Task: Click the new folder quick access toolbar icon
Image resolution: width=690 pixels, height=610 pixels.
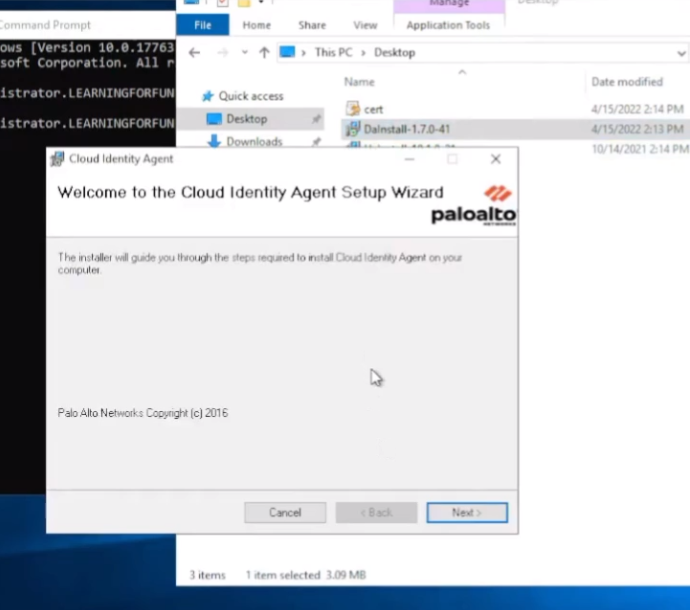Action: 244,3
